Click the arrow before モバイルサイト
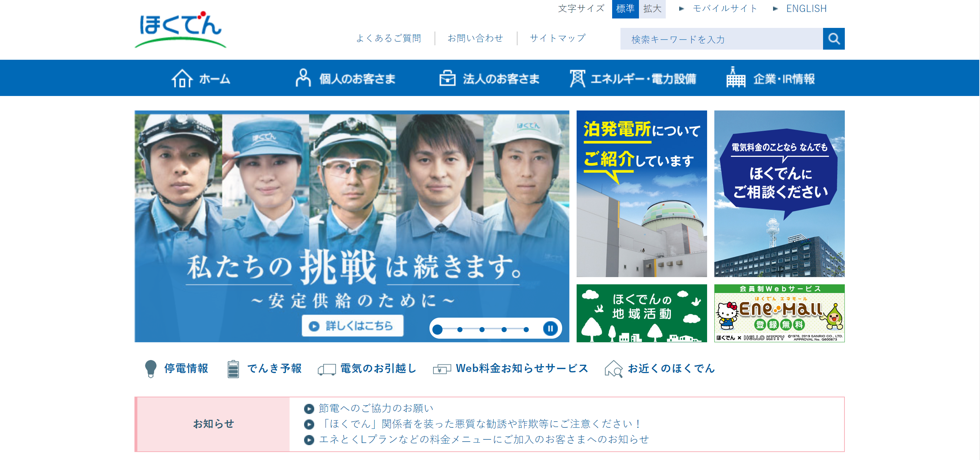This screenshot has width=980, height=460. pos(682,8)
